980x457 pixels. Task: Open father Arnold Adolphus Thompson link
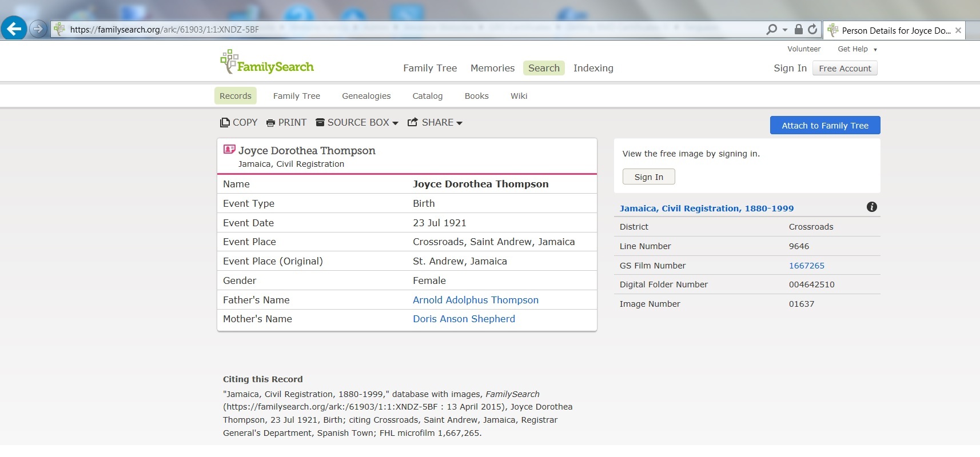(x=475, y=300)
